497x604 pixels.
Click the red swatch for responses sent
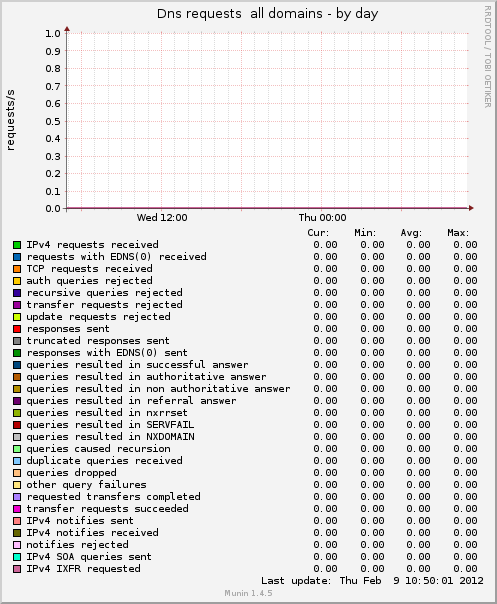click(x=17, y=329)
